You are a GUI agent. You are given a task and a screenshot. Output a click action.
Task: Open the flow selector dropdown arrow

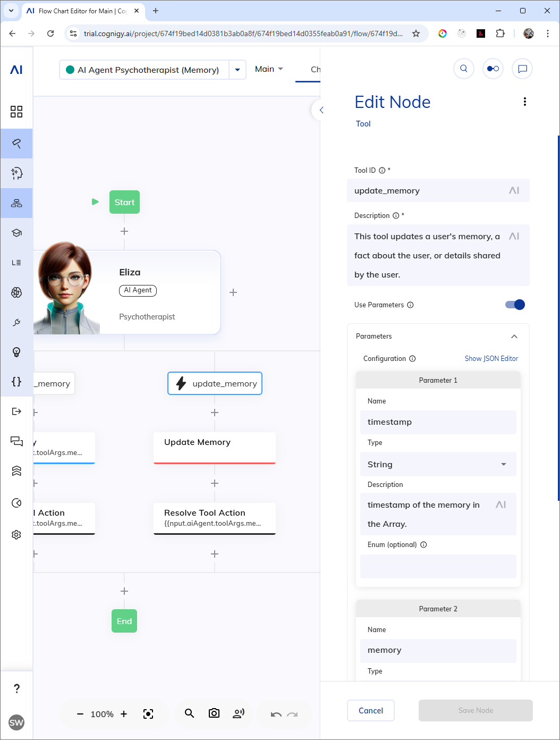(237, 70)
